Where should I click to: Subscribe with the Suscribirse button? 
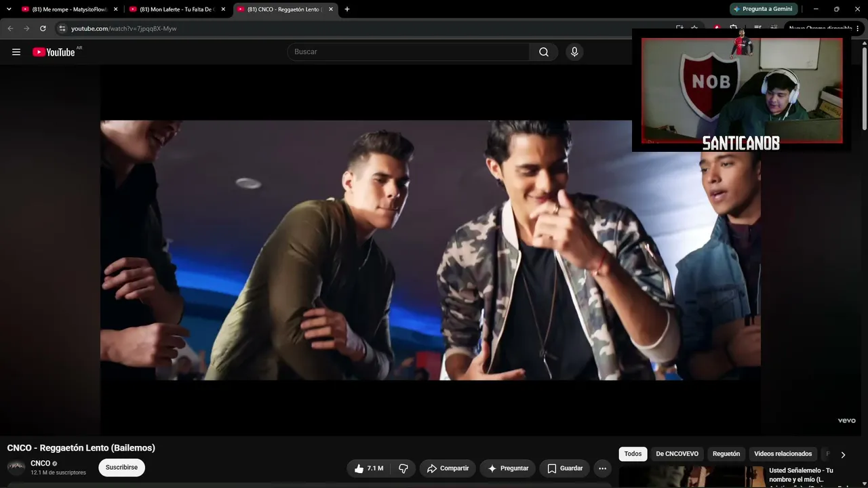point(121,468)
